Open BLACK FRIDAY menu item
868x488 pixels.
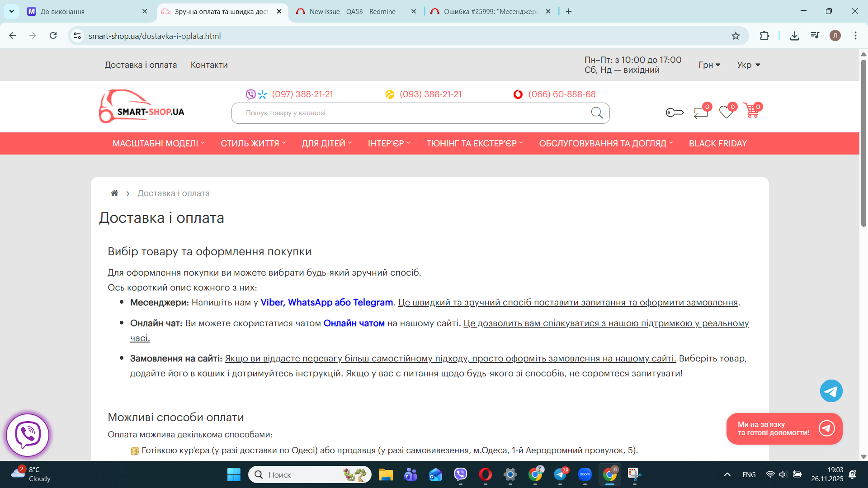[717, 143]
